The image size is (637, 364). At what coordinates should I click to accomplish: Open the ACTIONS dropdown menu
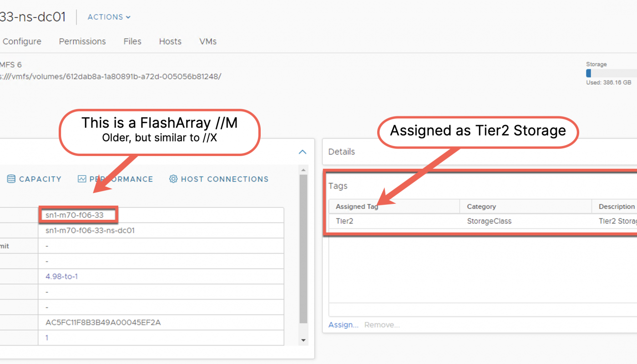(x=109, y=17)
